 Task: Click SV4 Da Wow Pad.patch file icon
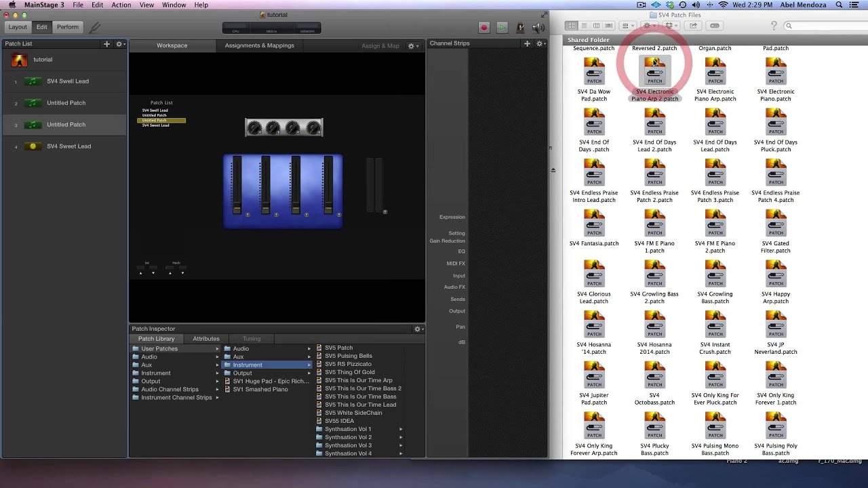(594, 71)
